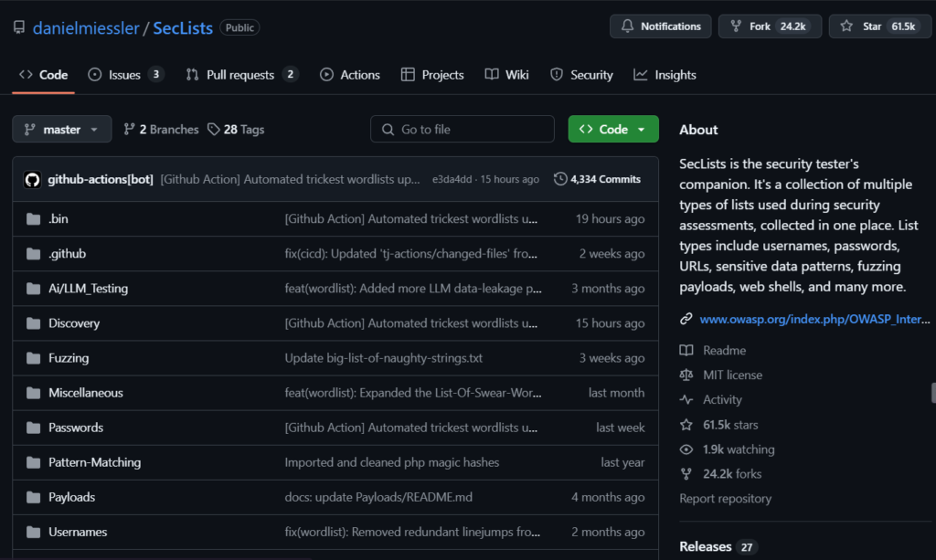Click the eye icon beside 1.9k watching
Viewport: 936px width, 560px height.
click(686, 449)
